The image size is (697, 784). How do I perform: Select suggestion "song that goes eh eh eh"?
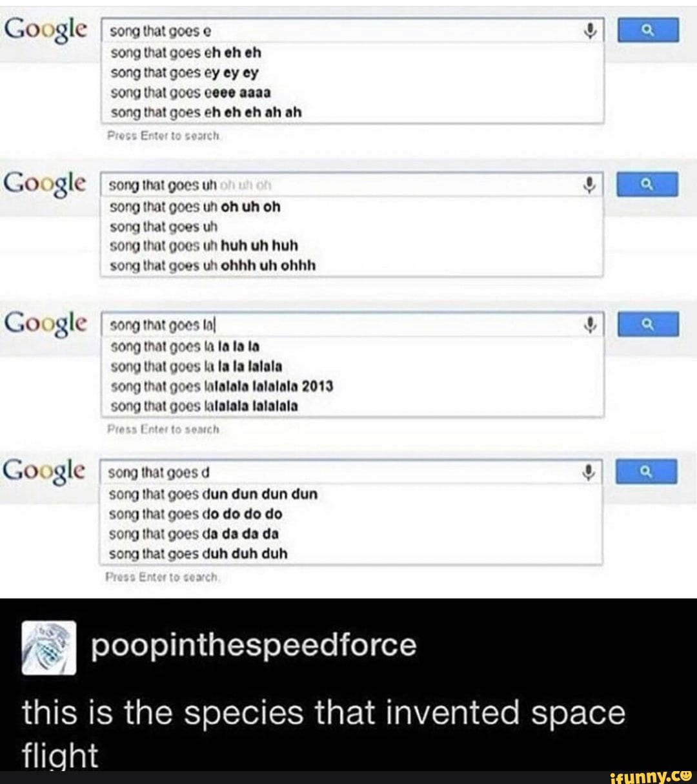tap(186, 52)
